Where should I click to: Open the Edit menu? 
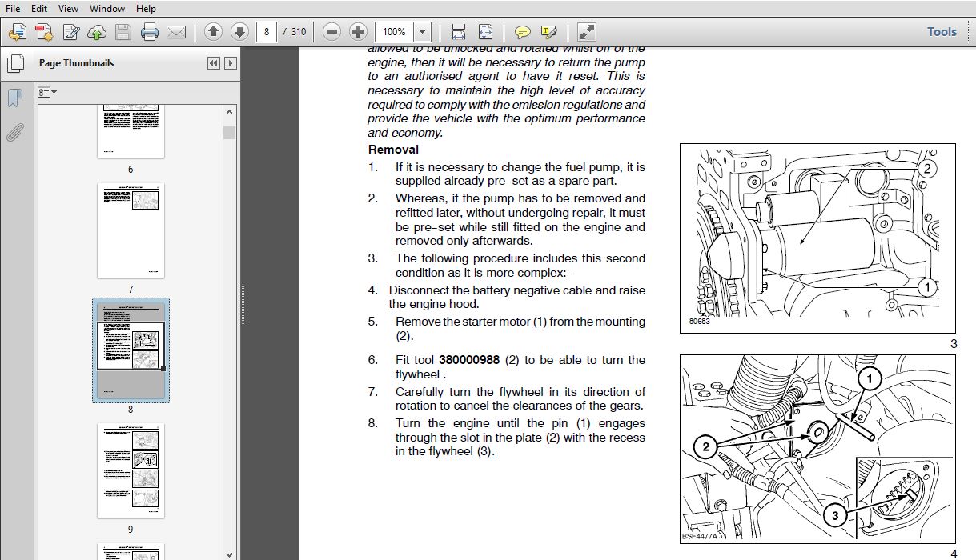[39, 8]
